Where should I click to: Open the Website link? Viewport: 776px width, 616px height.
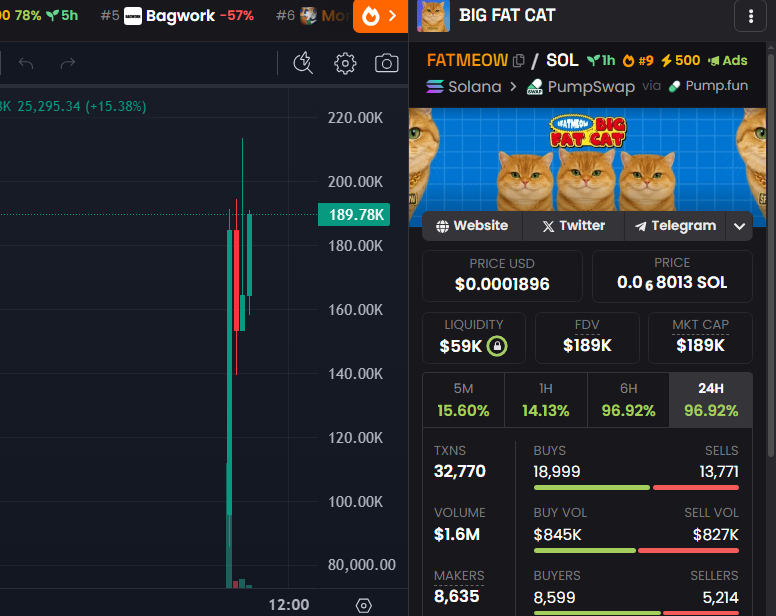point(472,226)
